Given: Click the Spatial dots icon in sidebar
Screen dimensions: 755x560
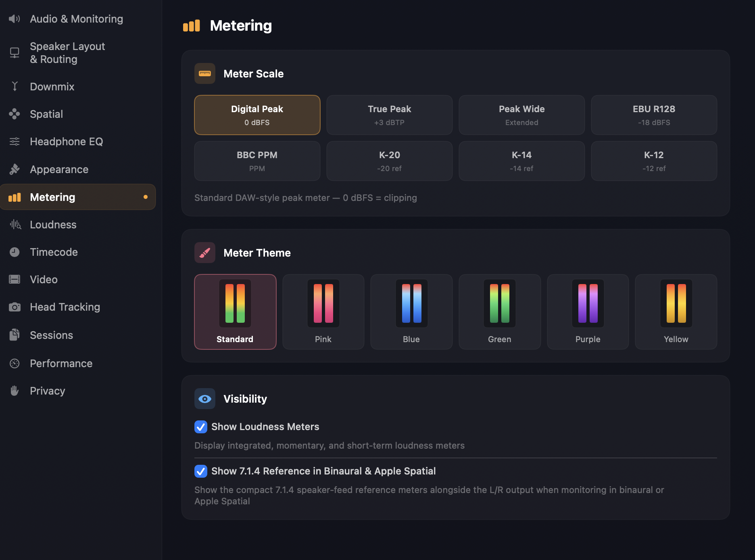Looking at the screenshot, I should (15, 114).
